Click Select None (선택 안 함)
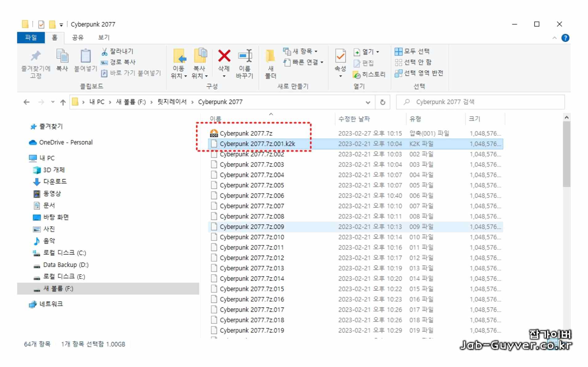 click(413, 62)
